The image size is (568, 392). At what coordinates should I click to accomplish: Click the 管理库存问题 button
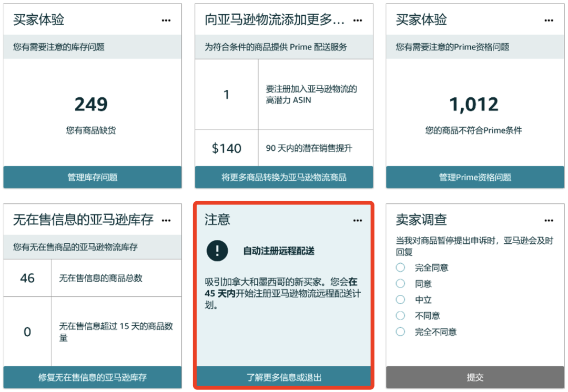click(93, 177)
